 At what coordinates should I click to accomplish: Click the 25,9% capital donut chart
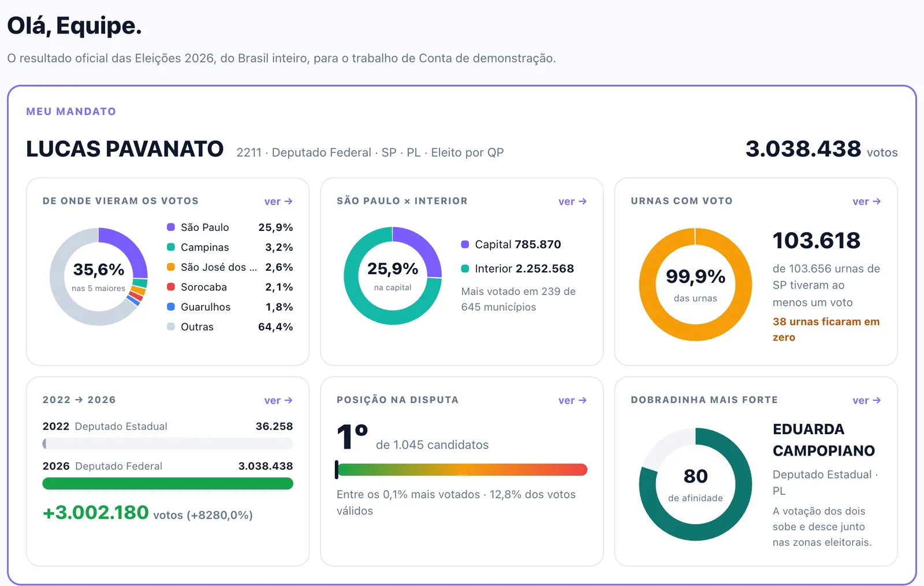[393, 276]
